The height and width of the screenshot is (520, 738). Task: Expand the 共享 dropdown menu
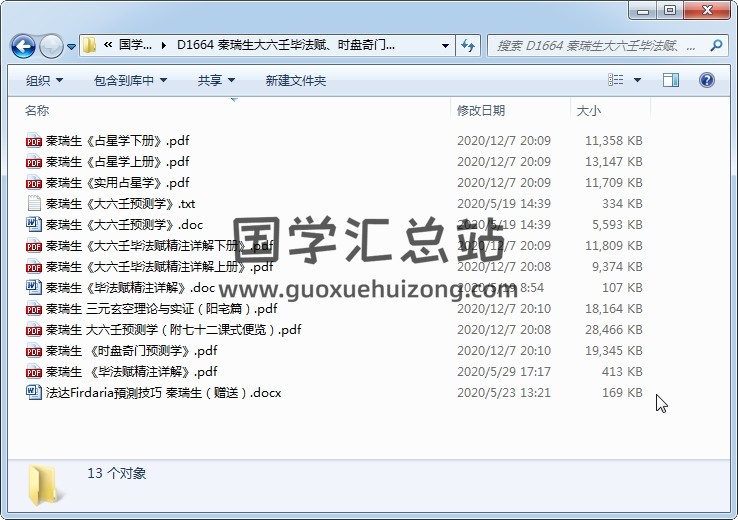coord(217,80)
